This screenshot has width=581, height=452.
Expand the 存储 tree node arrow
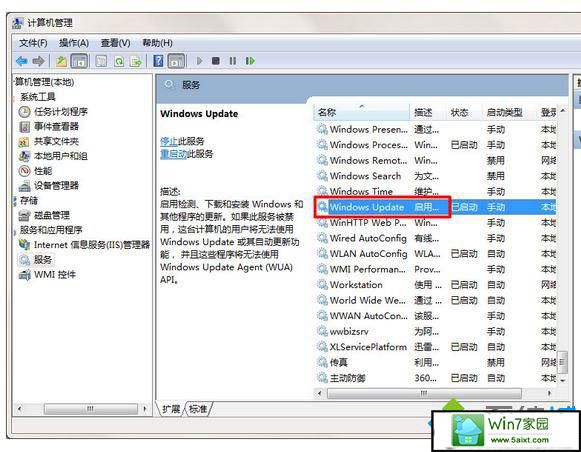(15, 201)
